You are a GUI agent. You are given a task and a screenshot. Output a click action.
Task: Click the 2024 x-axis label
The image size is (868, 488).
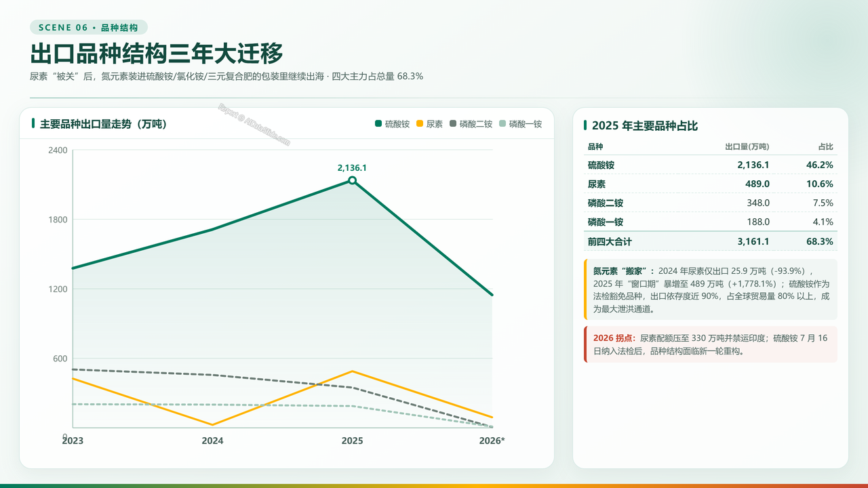tap(212, 441)
